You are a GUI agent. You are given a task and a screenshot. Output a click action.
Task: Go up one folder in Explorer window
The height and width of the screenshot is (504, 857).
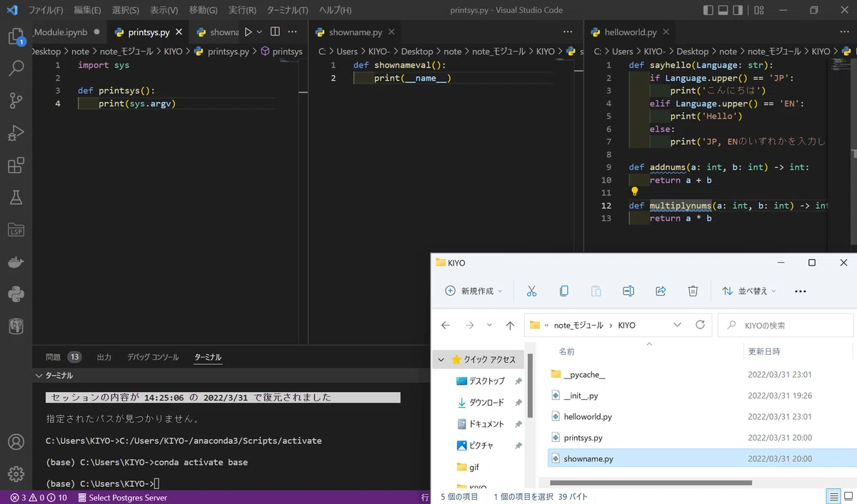coord(510,325)
